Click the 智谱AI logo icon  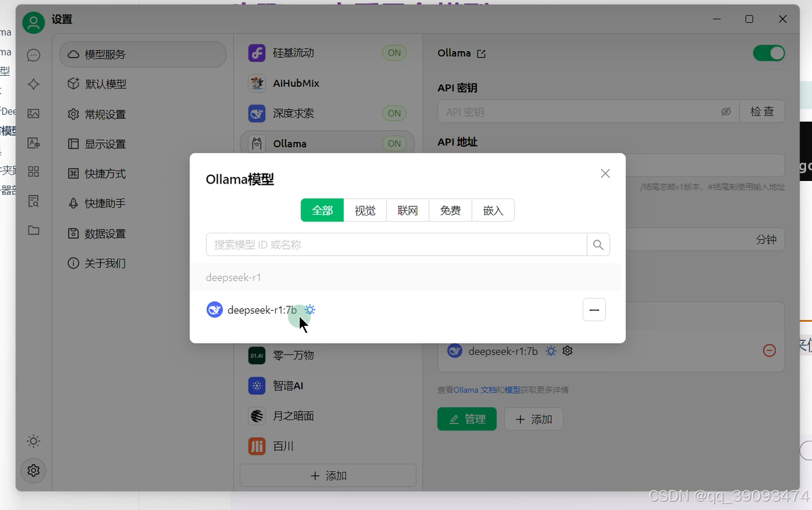click(257, 385)
